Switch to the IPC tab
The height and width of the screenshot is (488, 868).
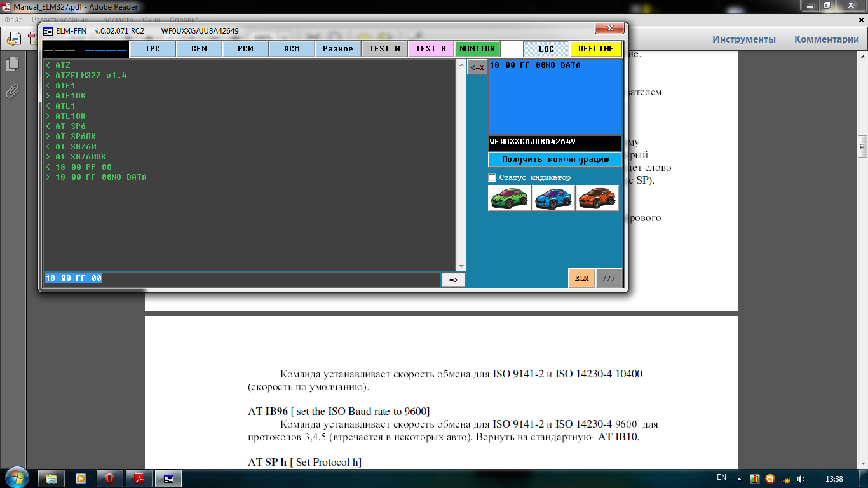click(x=153, y=49)
